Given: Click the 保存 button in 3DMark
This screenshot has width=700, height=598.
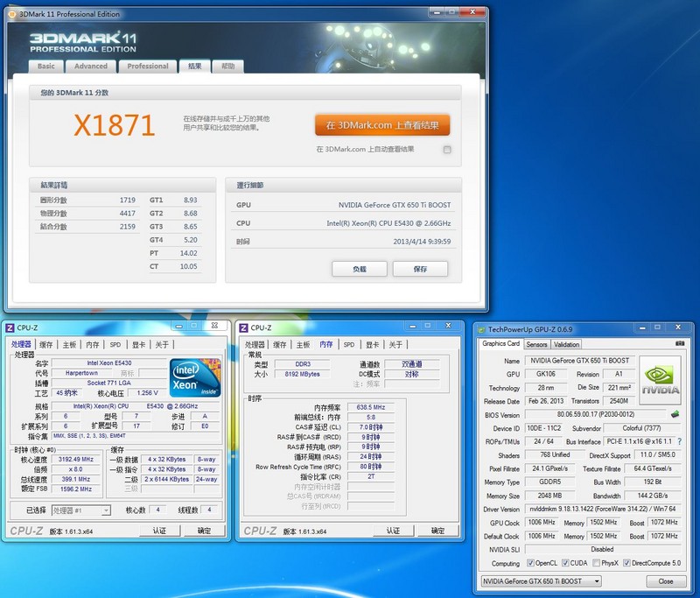Looking at the screenshot, I should pos(420,269).
